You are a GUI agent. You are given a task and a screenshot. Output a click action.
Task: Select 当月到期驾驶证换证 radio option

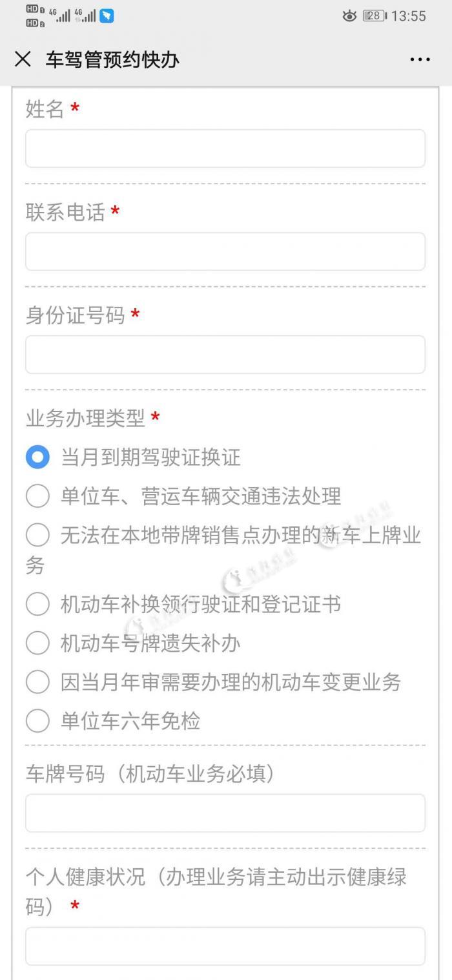pyautogui.click(x=37, y=457)
